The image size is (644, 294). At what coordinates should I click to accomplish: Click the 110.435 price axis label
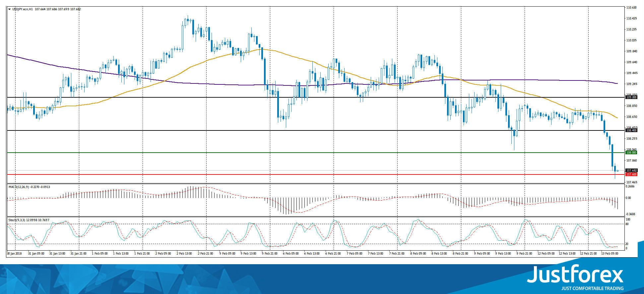pos(631,19)
